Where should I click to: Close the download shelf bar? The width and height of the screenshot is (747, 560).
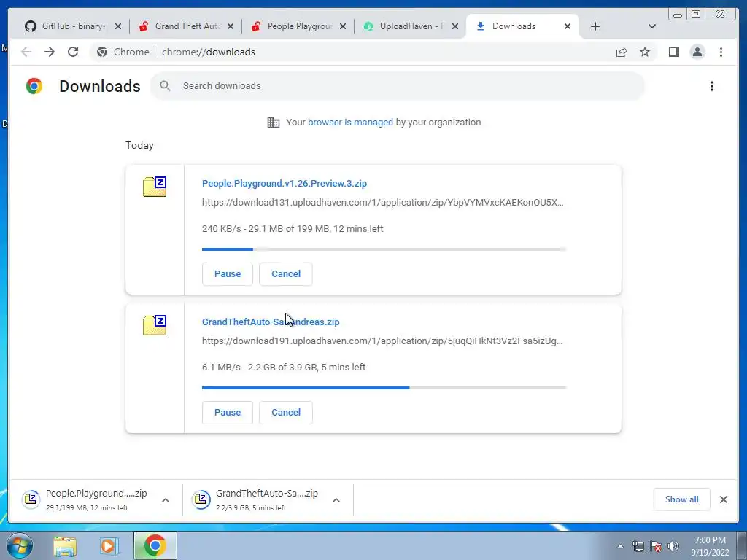point(723,499)
